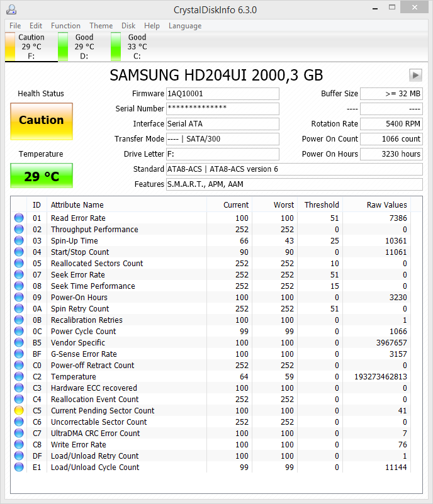The height and width of the screenshot is (504, 433).
Task: Open the Theme menu
Action: 101,26
